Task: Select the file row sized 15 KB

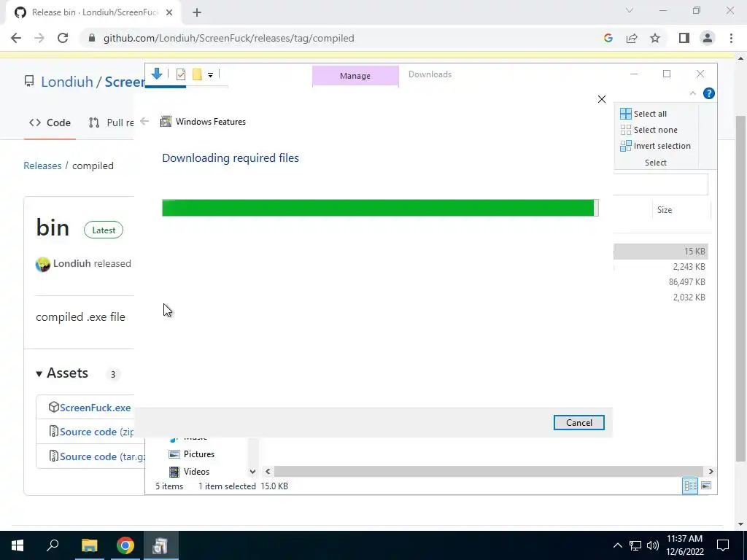Action: (660, 252)
